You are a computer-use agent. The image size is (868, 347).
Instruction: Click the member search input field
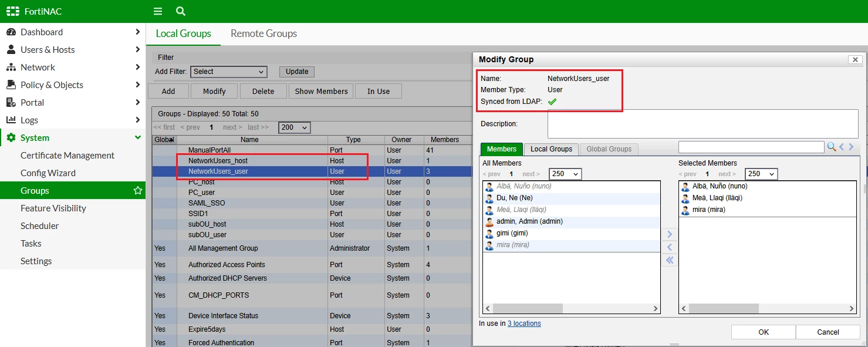click(x=751, y=147)
